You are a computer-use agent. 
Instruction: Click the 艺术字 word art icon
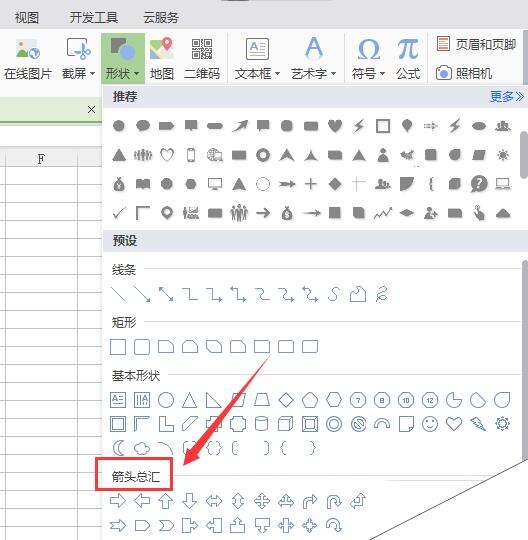pos(314,48)
